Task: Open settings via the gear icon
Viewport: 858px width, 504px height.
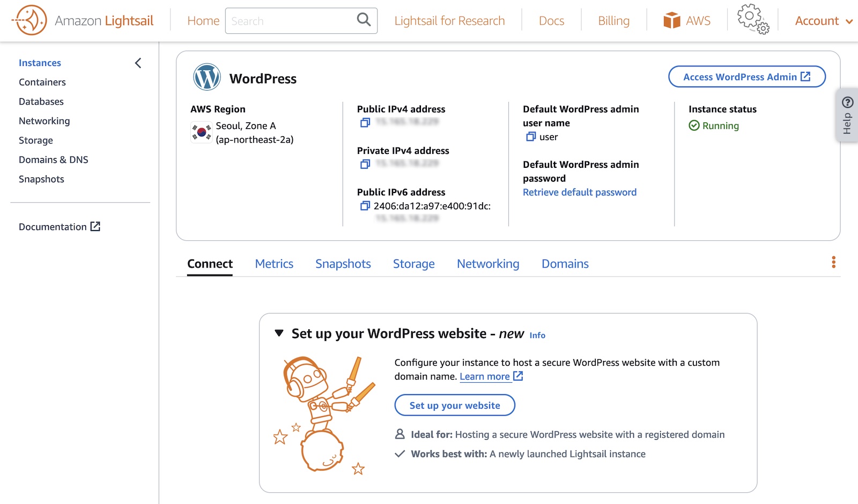Action: 752,19
